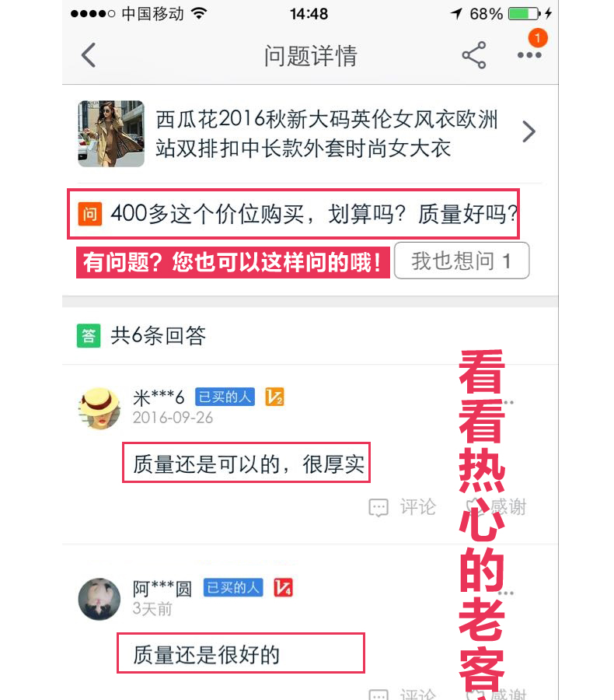This screenshot has width=614, height=700.
Task: Open the product page via right chevron
Action: (x=529, y=131)
